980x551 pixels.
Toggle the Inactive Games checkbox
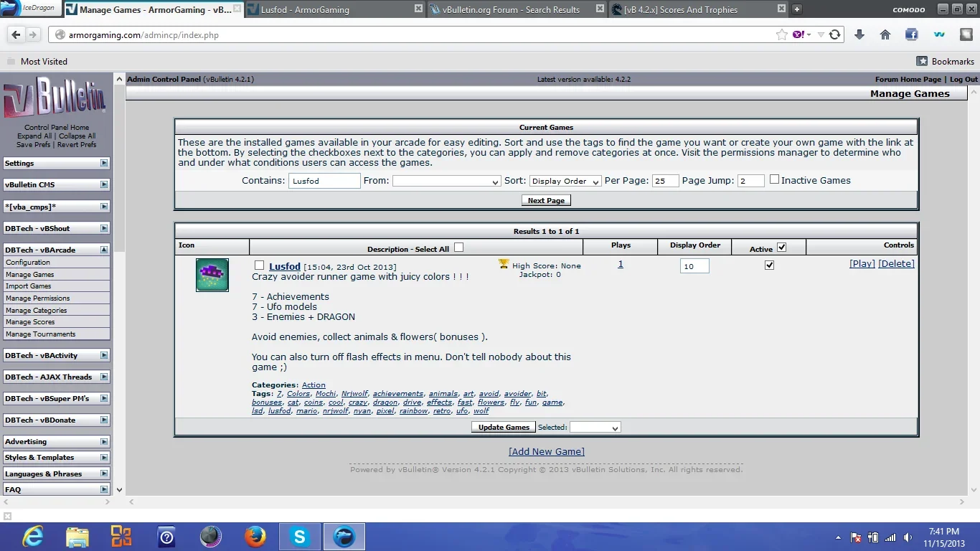[774, 179]
